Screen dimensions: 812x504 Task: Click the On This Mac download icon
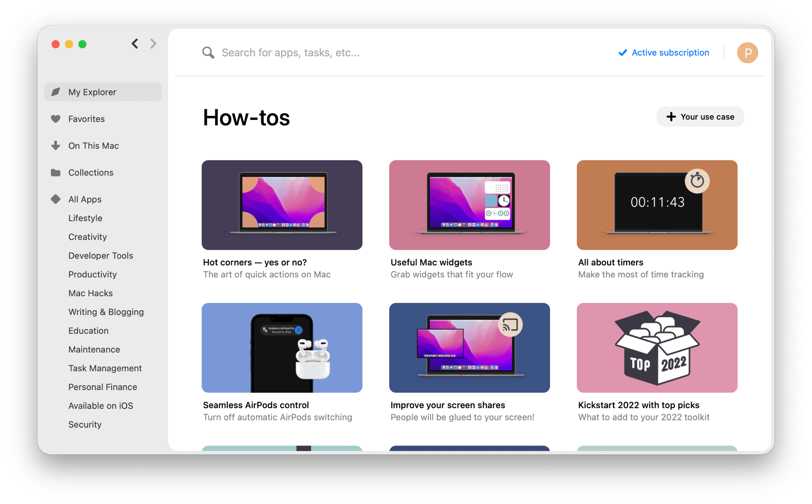point(56,146)
